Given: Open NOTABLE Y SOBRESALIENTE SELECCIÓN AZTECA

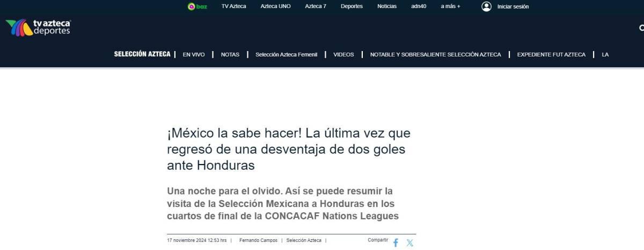Looking at the screenshot, I should [436, 54].
